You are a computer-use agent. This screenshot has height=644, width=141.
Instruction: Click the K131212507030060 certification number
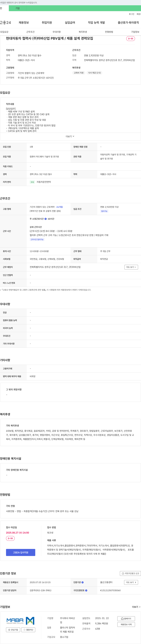[x=110, y=590]
